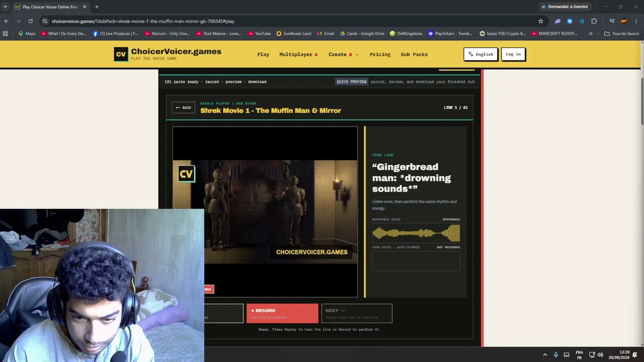Viewport: 644px width, 362px height.
Task: Open the Chrome extensions puzzle icon
Action: point(594,21)
